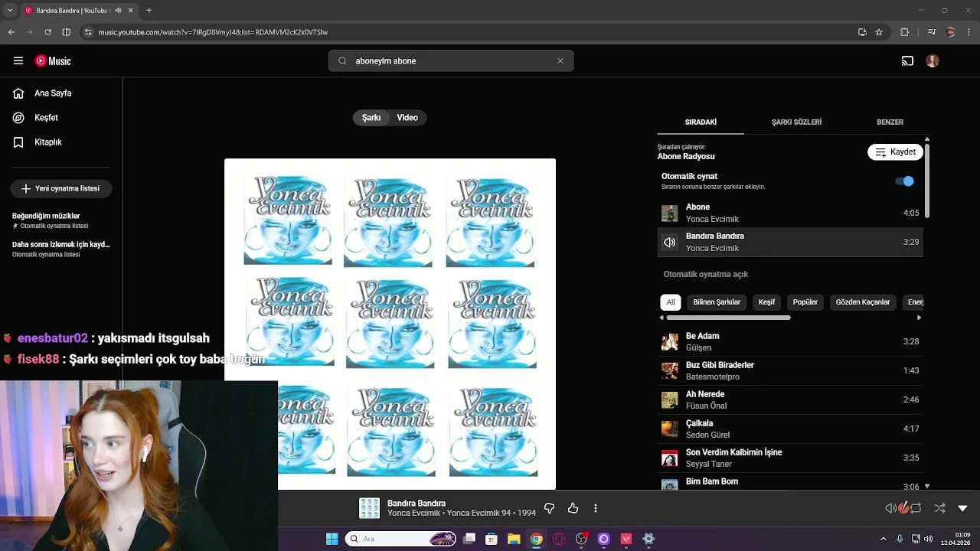
Task: Dislike the current song
Action: [x=549, y=508]
